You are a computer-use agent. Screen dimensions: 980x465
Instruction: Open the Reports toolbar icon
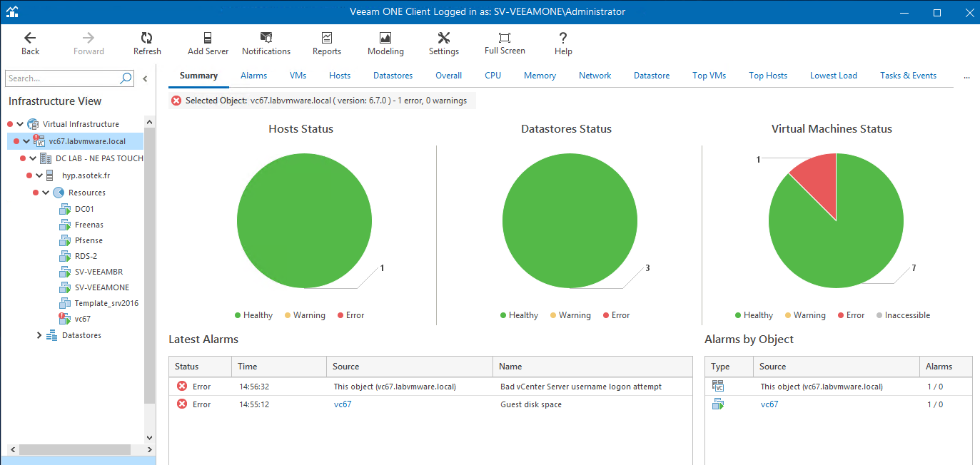point(327,38)
